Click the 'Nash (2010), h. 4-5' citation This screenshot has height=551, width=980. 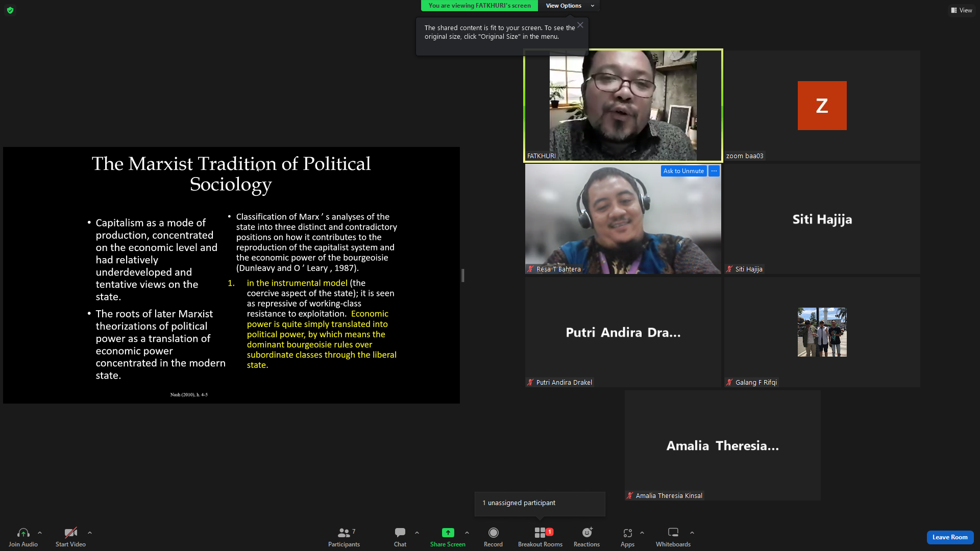coord(189,395)
